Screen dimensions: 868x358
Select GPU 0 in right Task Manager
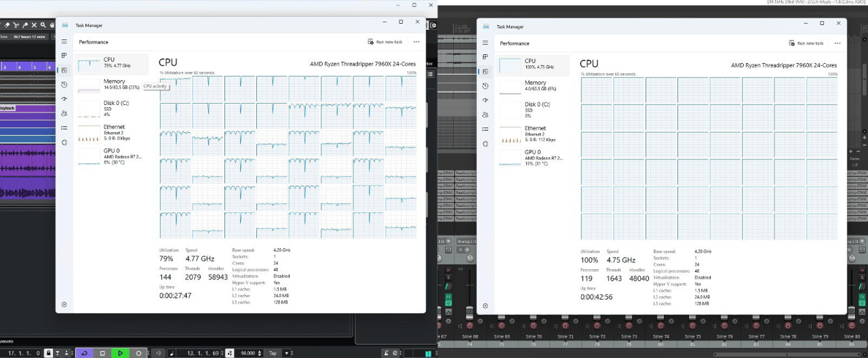(x=532, y=157)
